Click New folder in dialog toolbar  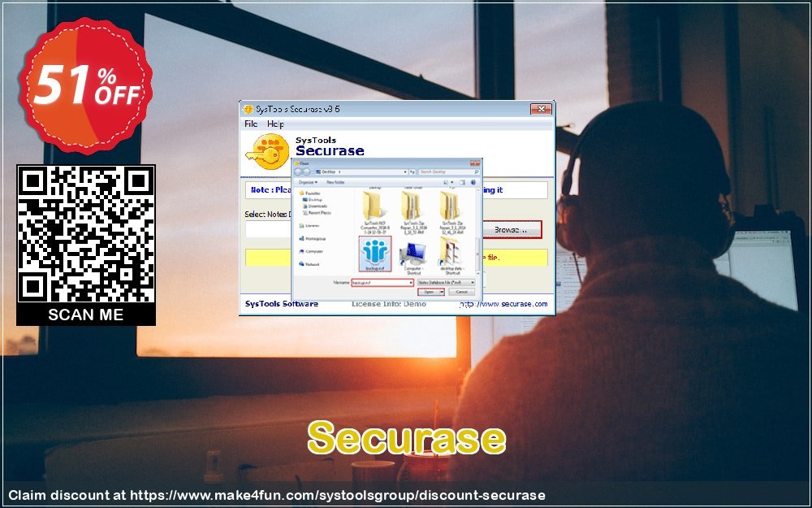pos(335,182)
